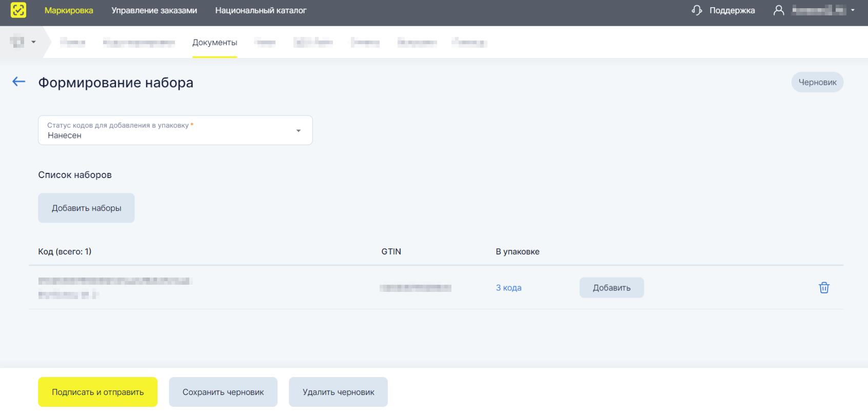Click the 'Список наборов' heading
Image resolution: width=868 pixels, height=414 pixels.
(75, 175)
